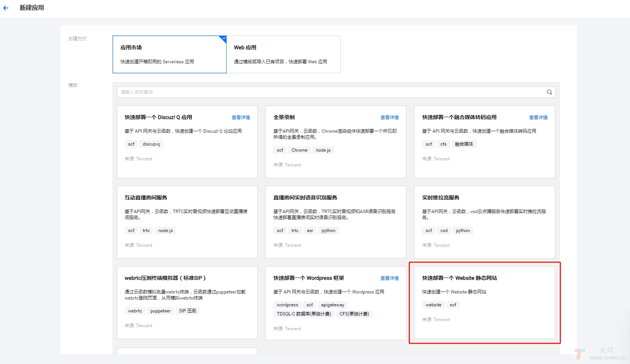Click the wordpress tag

[287, 305]
